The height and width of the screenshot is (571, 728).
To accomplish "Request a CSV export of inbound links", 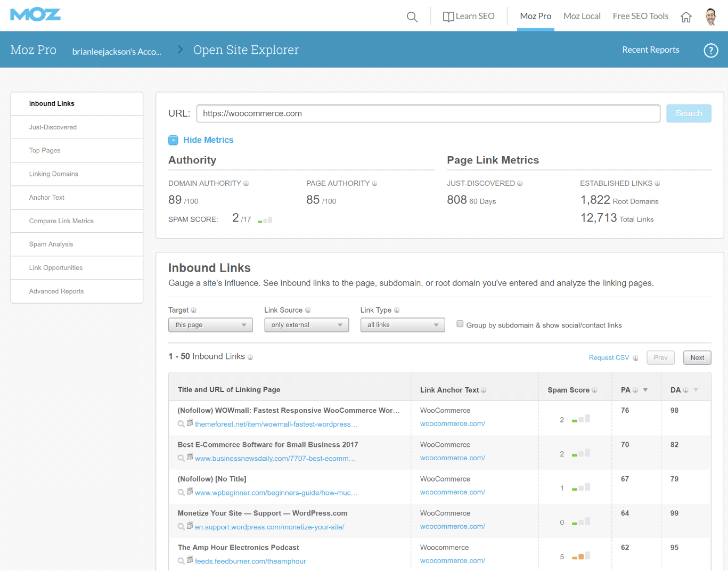I will click(608, 357).
